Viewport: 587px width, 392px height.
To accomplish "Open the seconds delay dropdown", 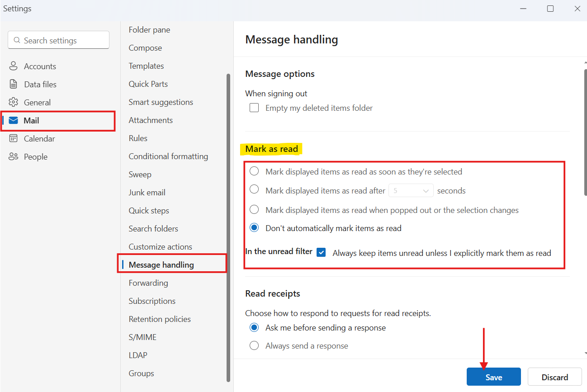I will pyautogui.click(x=411, y=190).
